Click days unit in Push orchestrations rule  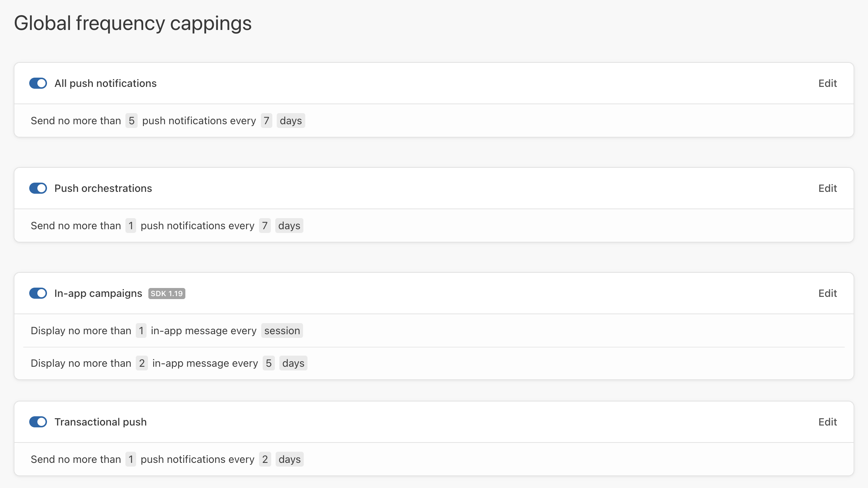[x=289, y=226]
